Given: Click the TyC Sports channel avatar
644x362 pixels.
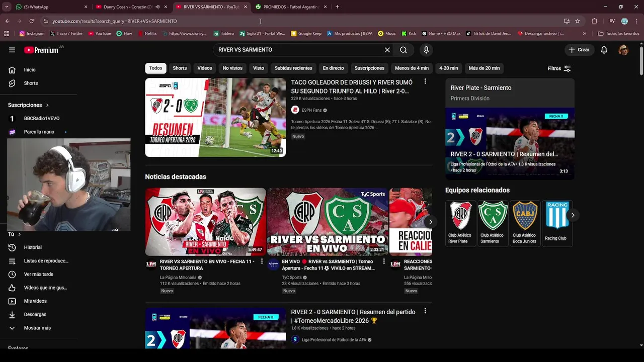Looking at the screenshot, I should 274,264.
